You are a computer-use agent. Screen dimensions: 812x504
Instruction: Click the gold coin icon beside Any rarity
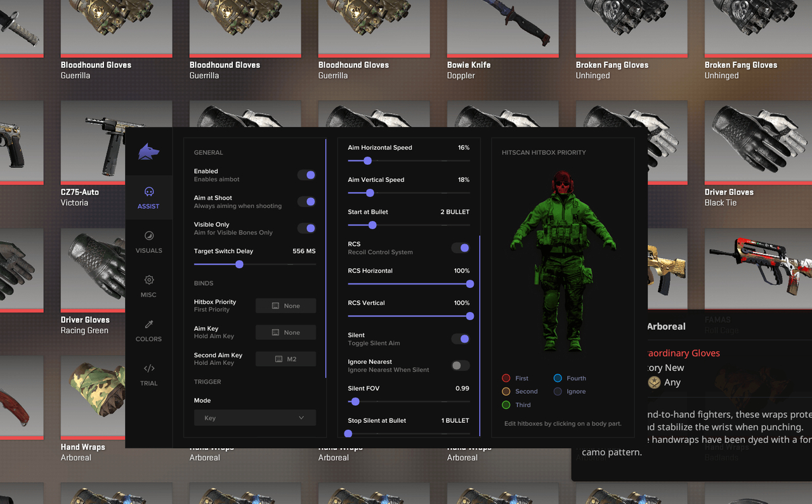[654, 383]
